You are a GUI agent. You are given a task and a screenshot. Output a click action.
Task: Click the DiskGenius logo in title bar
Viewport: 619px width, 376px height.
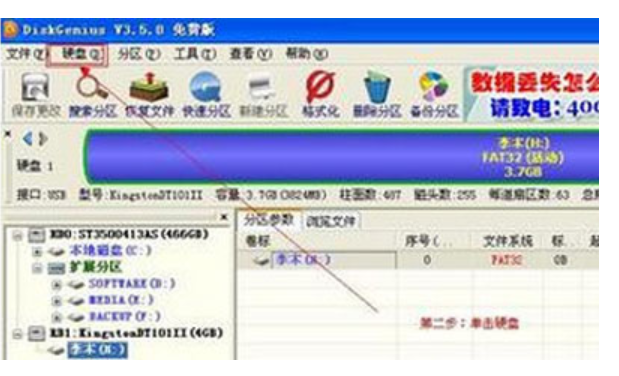pos(10,30)
